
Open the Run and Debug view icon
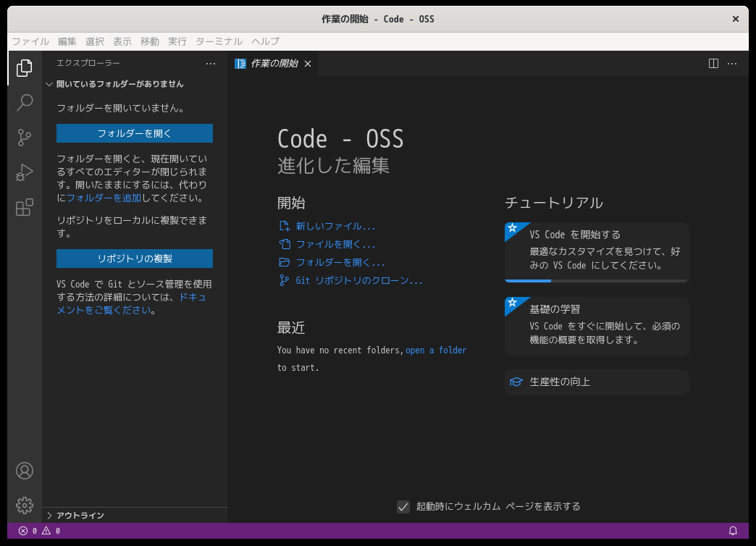coord(25,172)
